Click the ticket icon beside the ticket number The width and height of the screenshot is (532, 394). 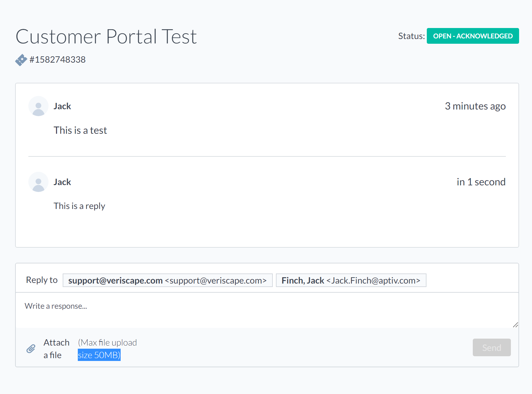[x=21, y=60]
